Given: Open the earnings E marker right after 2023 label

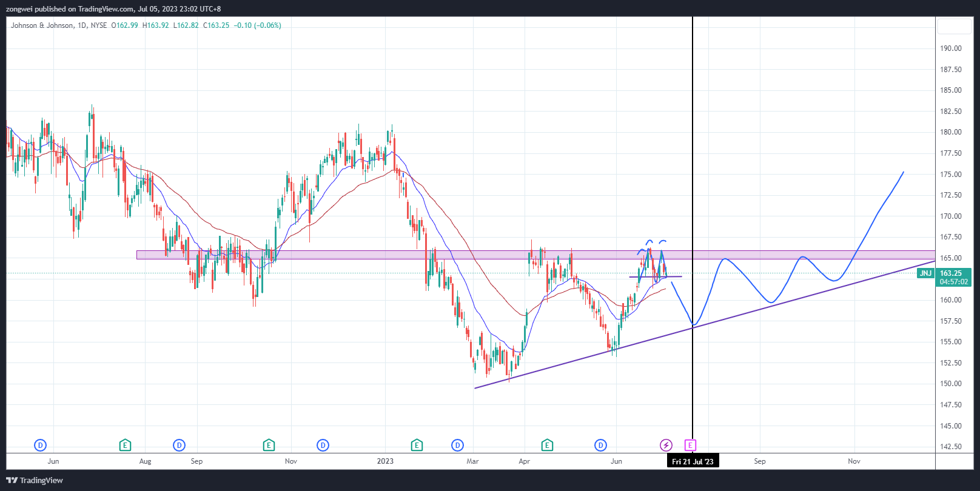Looking at the screenshot, I should coord(417,446).
